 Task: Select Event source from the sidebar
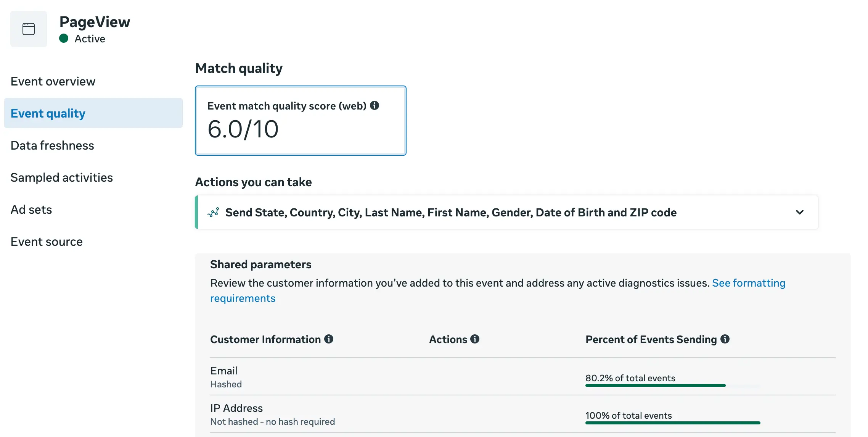(47, 241)
